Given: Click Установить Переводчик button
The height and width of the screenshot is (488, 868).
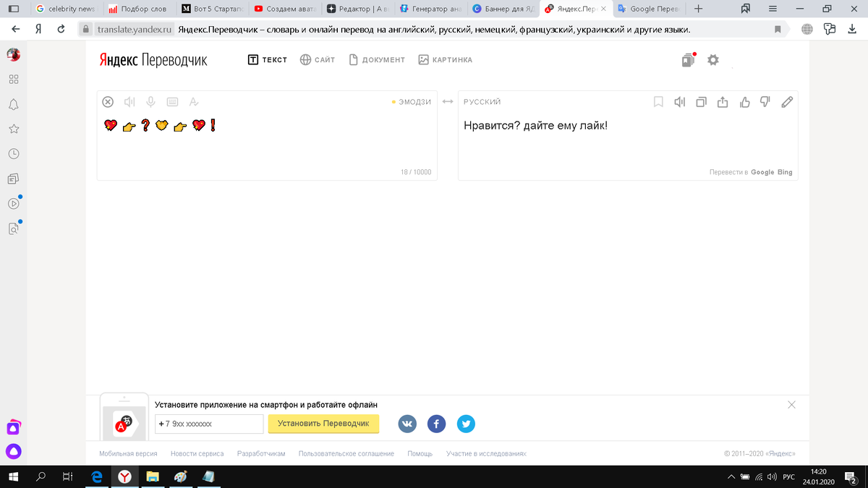Looking at the screenshot, I should pyautogui.click(x=323, y=424).
